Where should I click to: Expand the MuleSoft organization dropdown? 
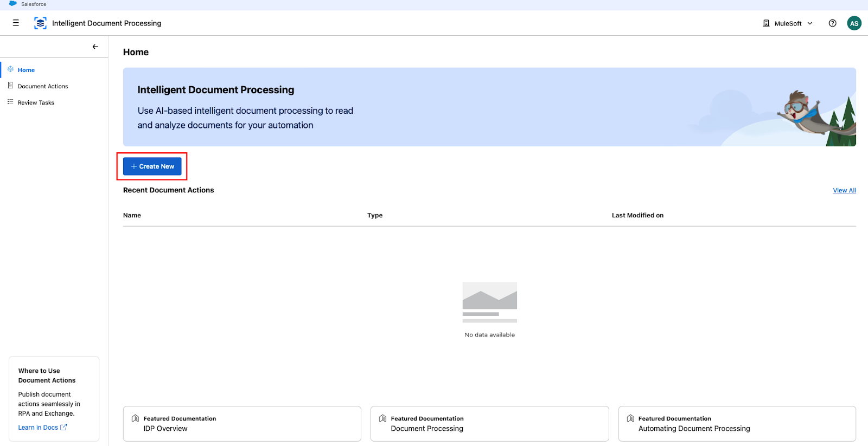[x=810, y=23]
